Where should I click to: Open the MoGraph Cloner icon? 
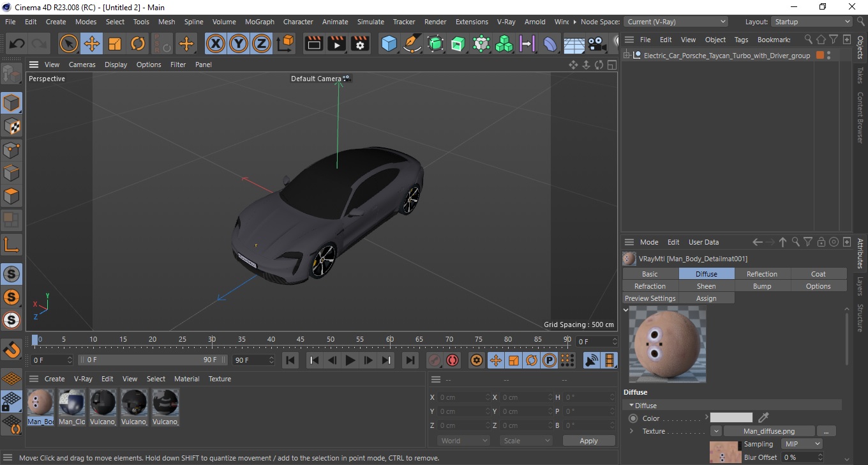click(504, 43)
